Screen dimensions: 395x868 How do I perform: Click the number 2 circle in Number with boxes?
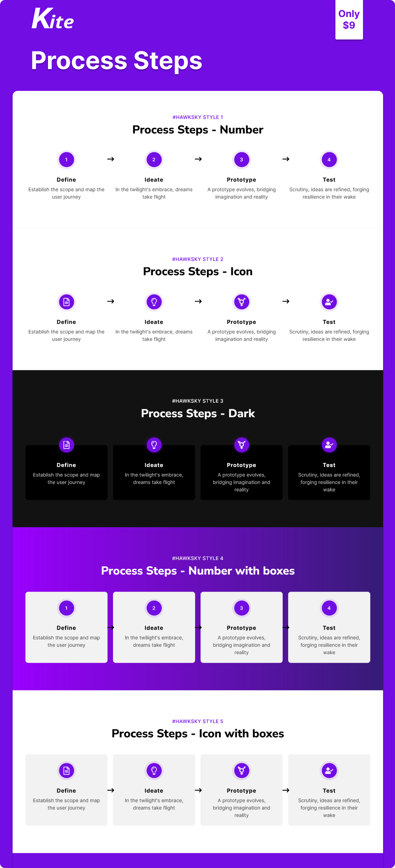click(x=154, y=608)
